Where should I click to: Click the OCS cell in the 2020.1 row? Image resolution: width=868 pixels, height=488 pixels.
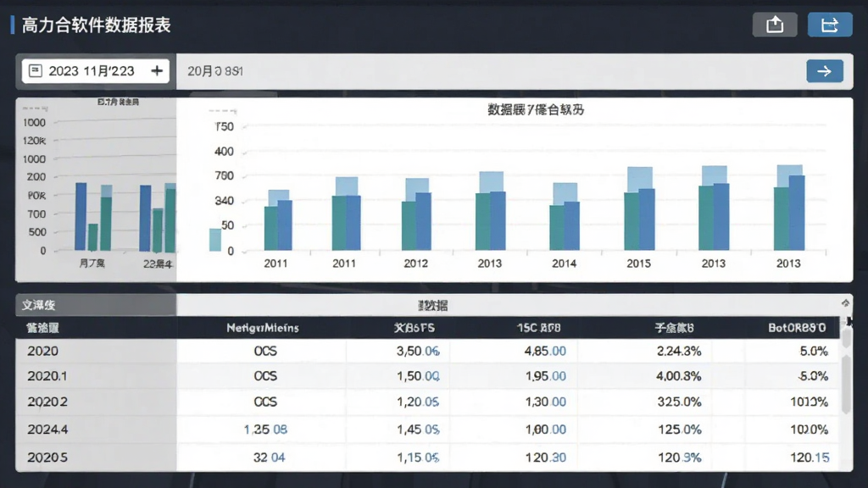[x=265, y=376]
